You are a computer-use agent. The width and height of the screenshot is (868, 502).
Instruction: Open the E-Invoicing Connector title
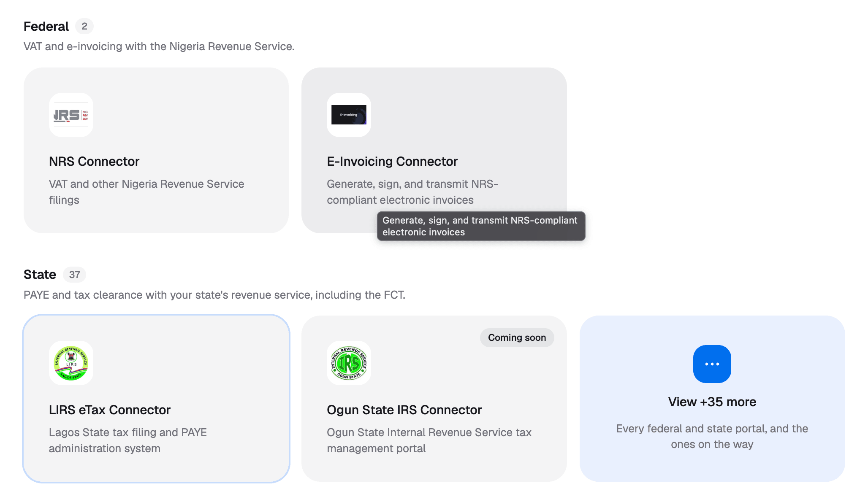(392, 161)
